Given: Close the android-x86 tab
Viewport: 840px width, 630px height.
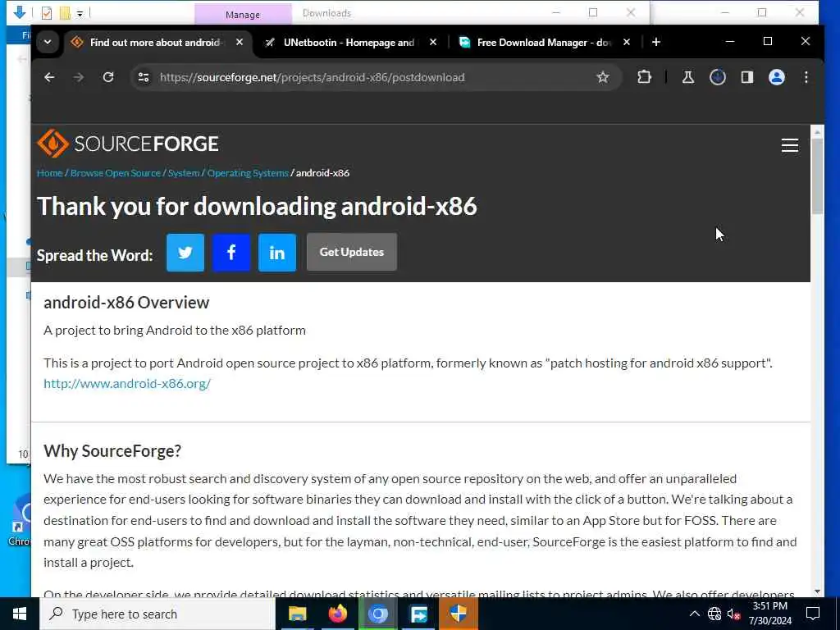Looking at the screenshot, I should pyautogui.click(x=240, y=42).
